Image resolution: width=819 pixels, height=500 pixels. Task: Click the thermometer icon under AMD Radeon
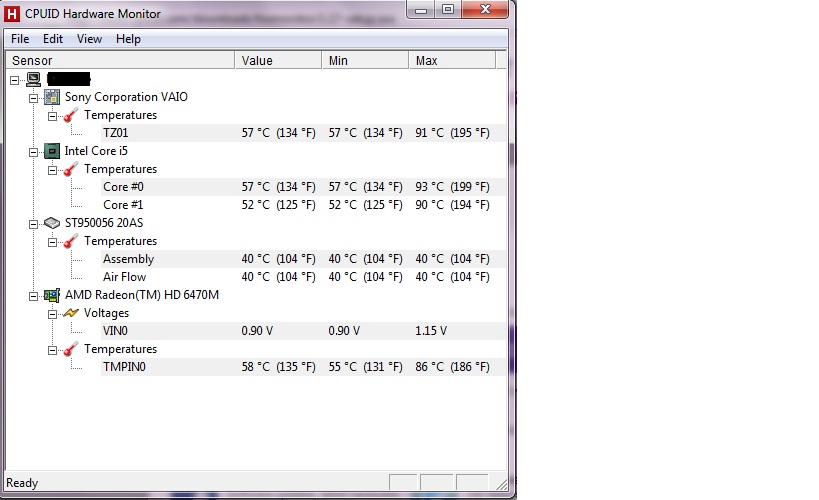coord(71,349)
